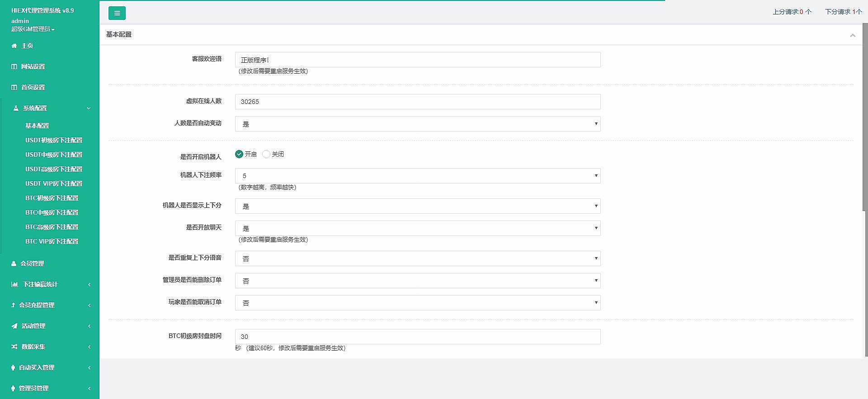This screenshot has height=399, width=868.
Task: Click the shuffle icon for 数据采集
Action: [x=14, y=347]
